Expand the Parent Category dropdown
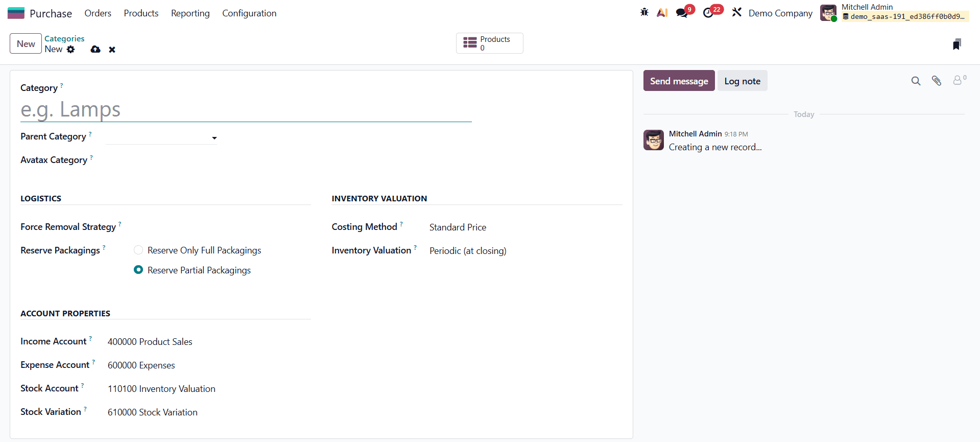Screen dimensions: 980x442 pos(214,138)
